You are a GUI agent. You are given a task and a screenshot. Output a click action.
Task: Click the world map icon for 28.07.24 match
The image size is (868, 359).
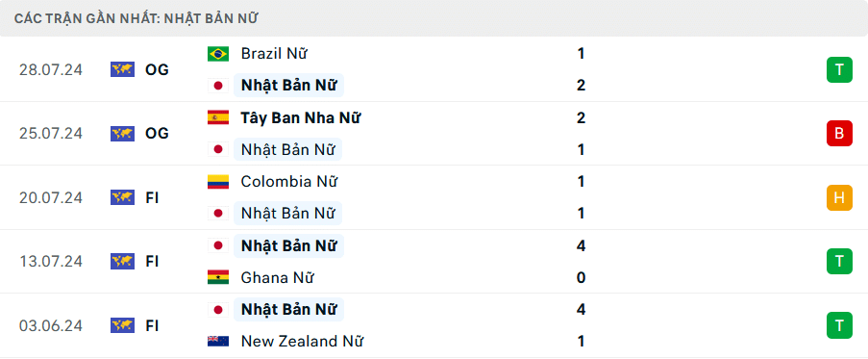pos(122,70)
